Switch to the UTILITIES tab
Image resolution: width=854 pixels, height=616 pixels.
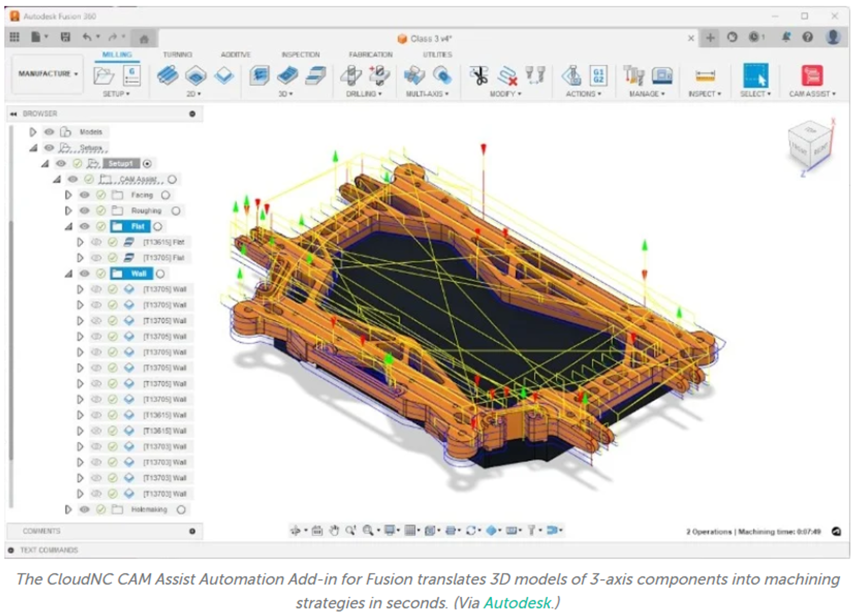click(x=437, y=55)
